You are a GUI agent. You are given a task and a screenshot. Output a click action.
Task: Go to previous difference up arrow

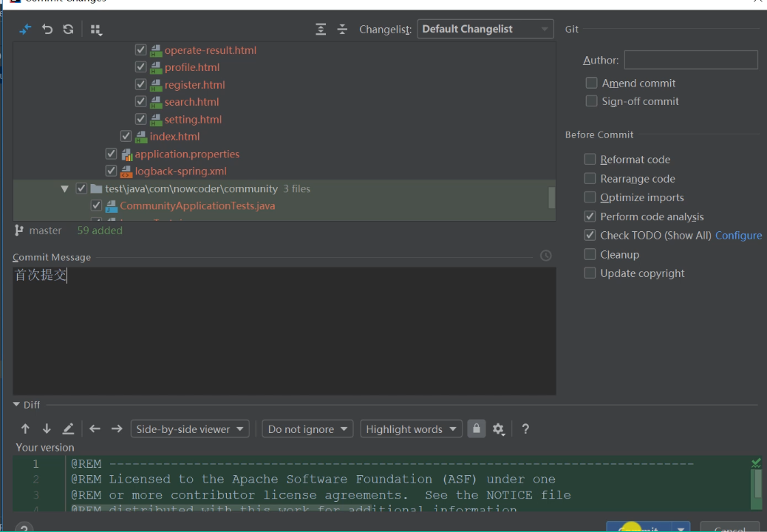25,429
